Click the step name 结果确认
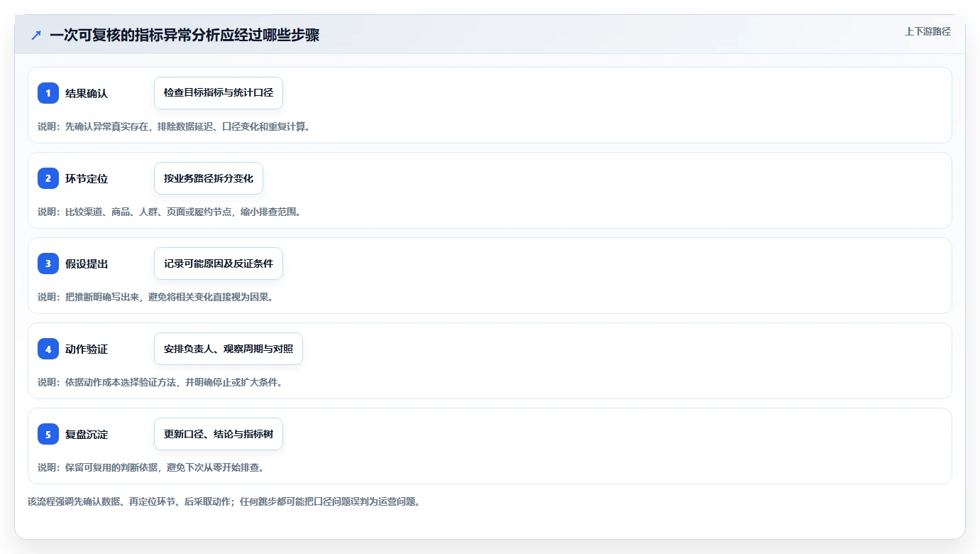 pyautogui.click(x=87, y=93)
